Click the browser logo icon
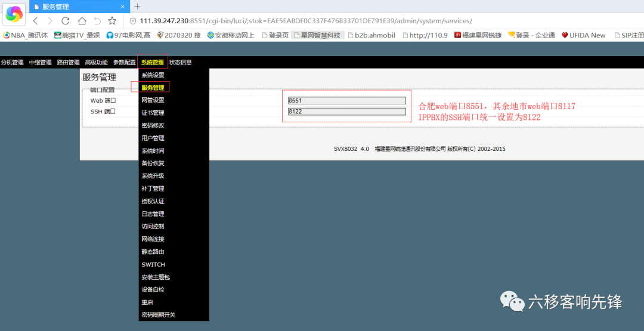The width and height of the screenshot is (644, 331). coord(14,15)
